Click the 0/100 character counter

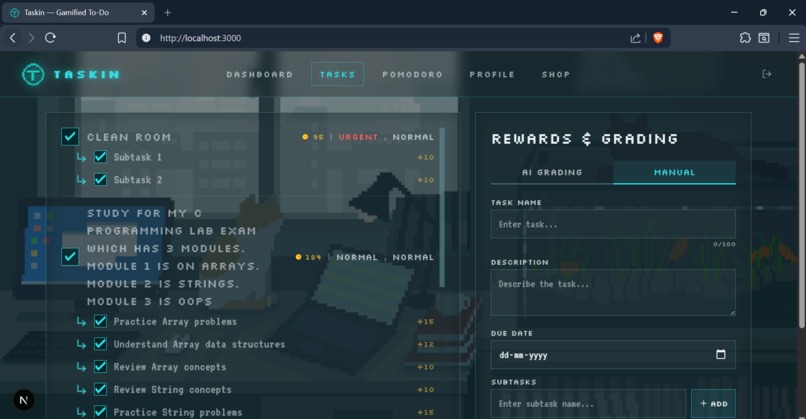pos(724,244)
